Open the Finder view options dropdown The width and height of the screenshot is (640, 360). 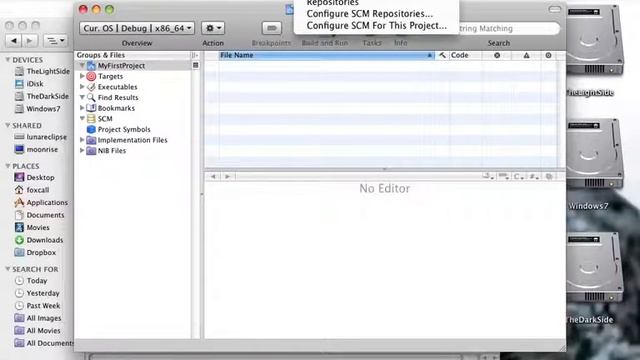[x=56, y=40]
